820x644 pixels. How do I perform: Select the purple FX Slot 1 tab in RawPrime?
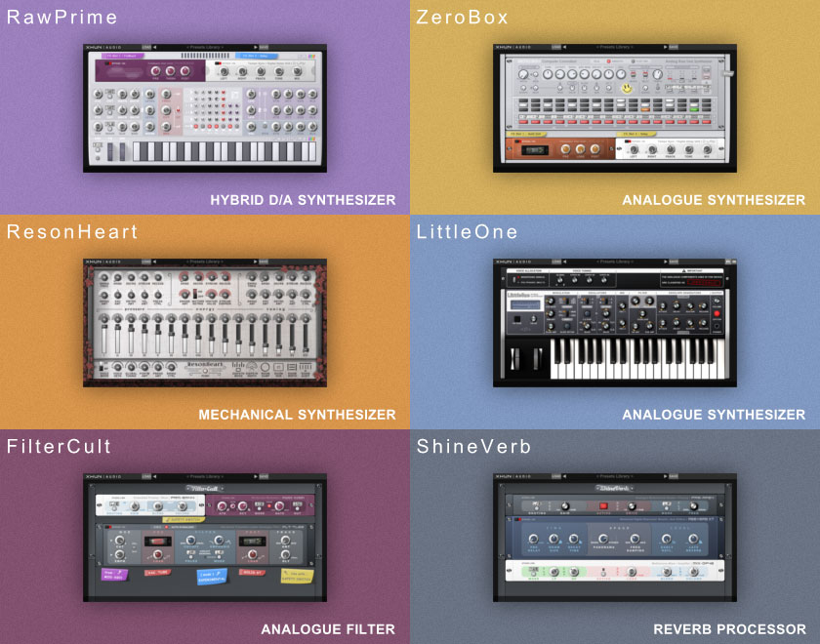pos(124,57)
